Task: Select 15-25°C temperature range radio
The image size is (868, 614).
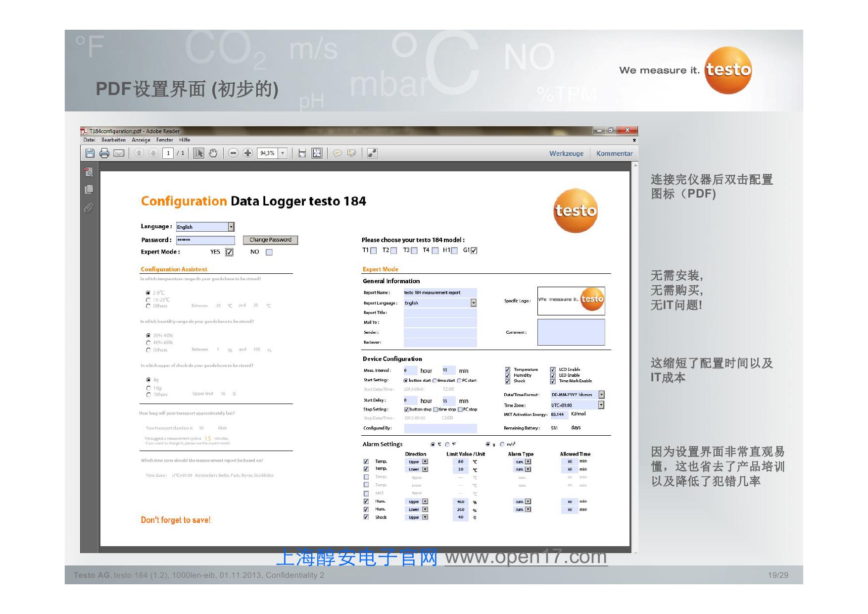Action: point(148,300)
